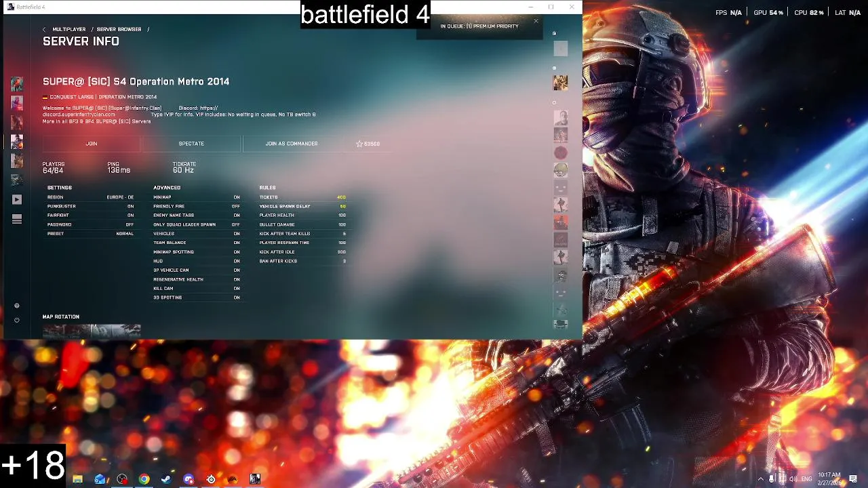
Task: Open the SERVER BROWSER breadcrumb
Action: point(119,29)
